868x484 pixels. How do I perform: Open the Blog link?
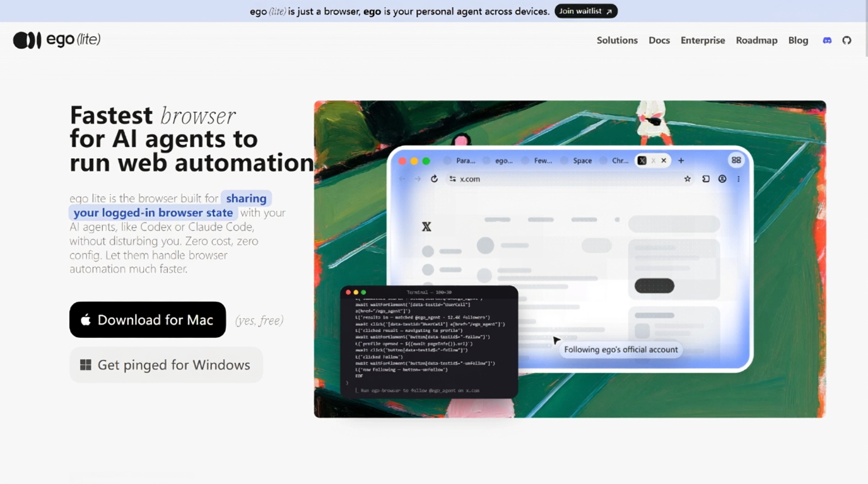(x=798, y=40)
